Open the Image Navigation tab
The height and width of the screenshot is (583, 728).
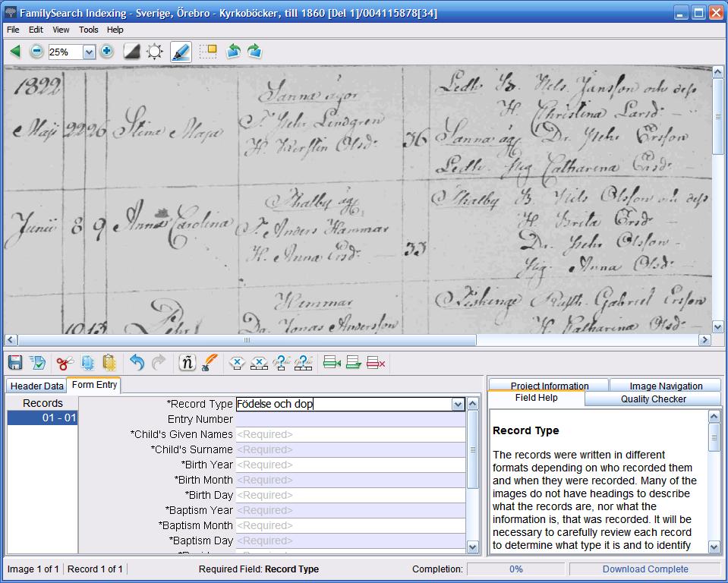click(665, 386)
